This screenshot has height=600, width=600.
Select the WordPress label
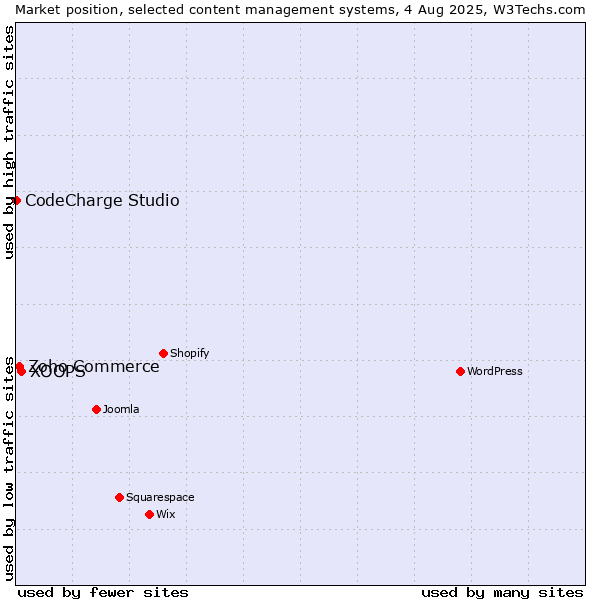click(x=495, y=371)
